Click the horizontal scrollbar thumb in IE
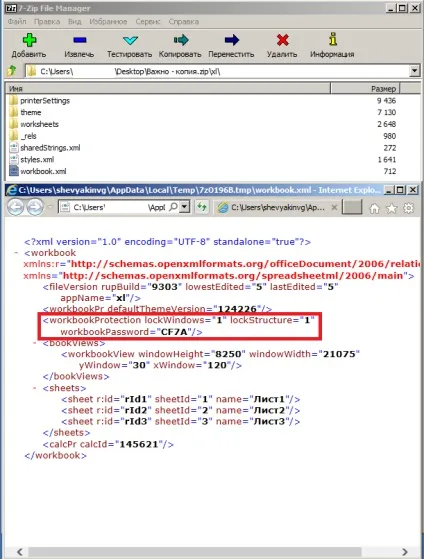This screenshot has height=559, width=424. click(195, 552)
